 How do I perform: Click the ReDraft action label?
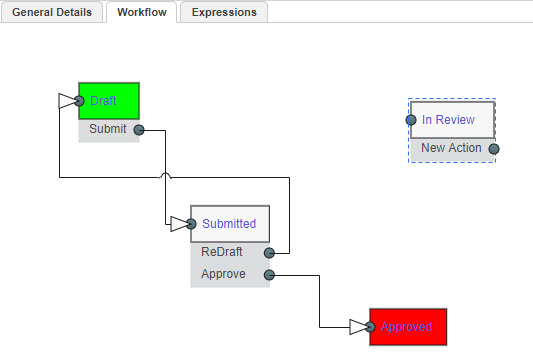(x=222, y=252)
